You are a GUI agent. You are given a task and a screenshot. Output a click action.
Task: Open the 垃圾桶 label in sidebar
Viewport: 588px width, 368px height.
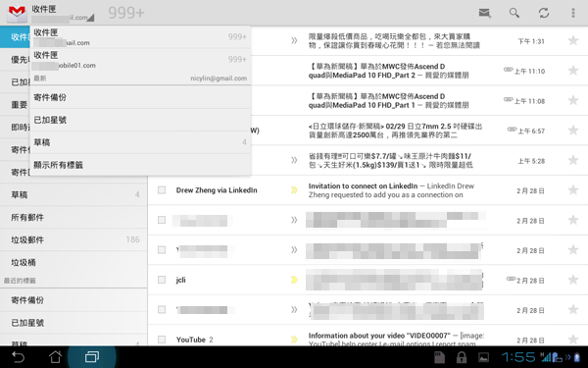tap(73, 262)
